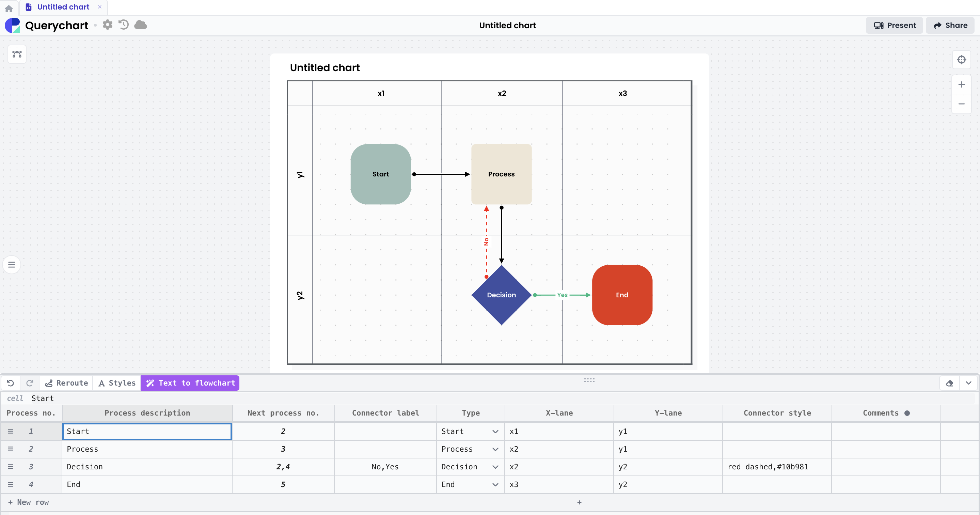Open the settings gear icon
Viewport: 980px width, 515px height.
(108, 25)
